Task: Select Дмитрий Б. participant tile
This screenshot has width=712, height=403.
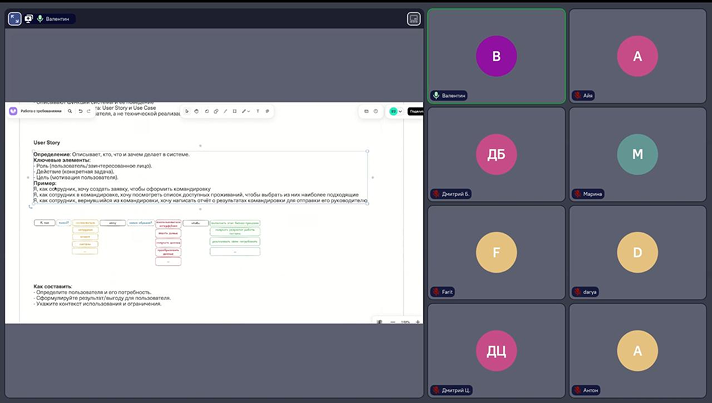Action: tap(496, 154)
